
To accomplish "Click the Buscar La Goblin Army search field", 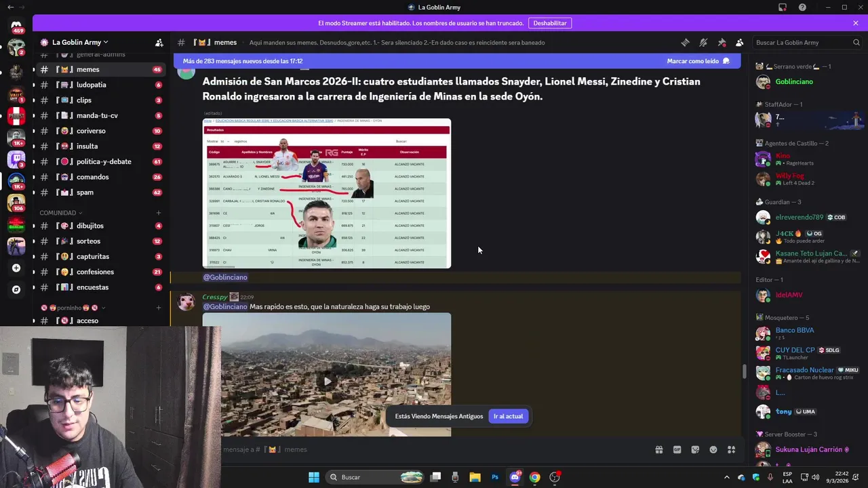I will coord(807,42).
